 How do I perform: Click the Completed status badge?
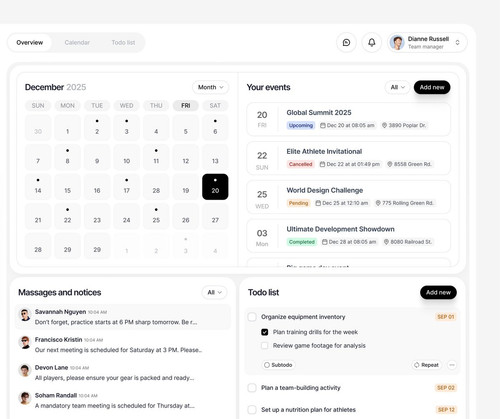(301, 242)
